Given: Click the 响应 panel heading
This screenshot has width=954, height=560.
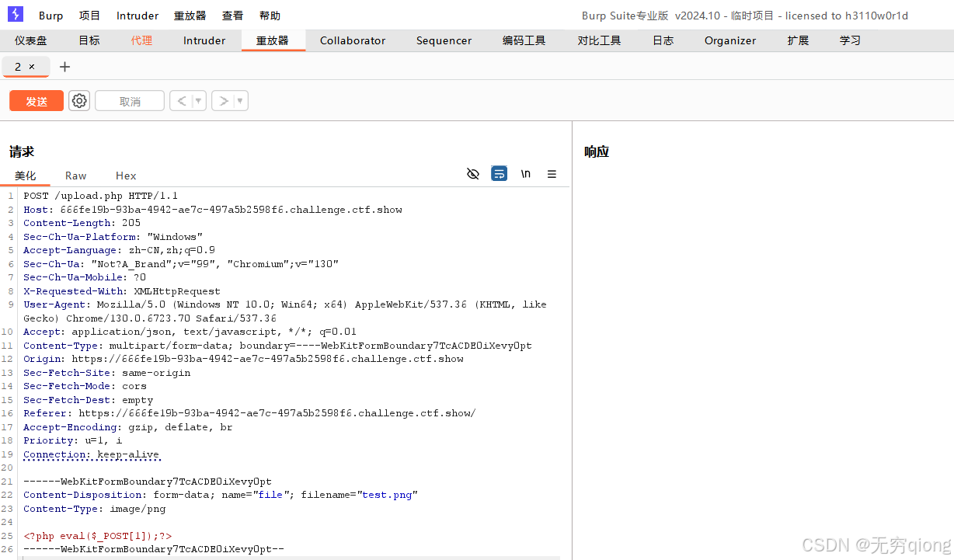Looking at the screenshot, I should tap(597, 151).
